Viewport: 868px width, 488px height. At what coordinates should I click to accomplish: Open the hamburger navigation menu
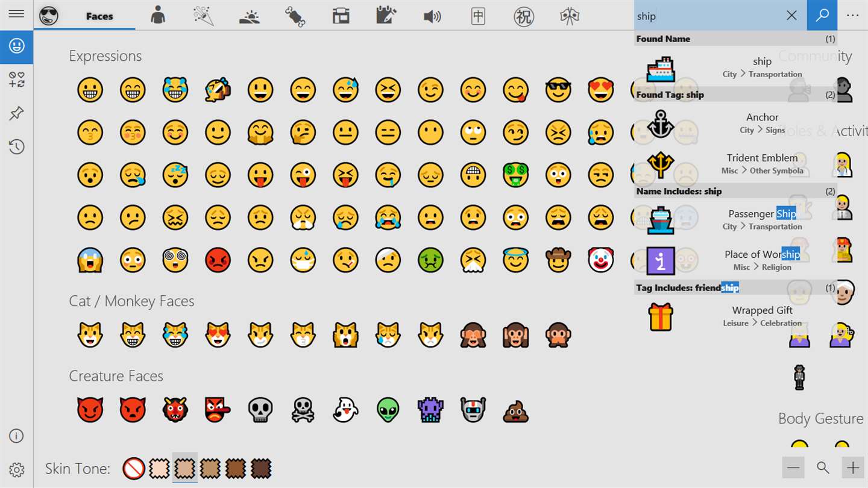16,14
